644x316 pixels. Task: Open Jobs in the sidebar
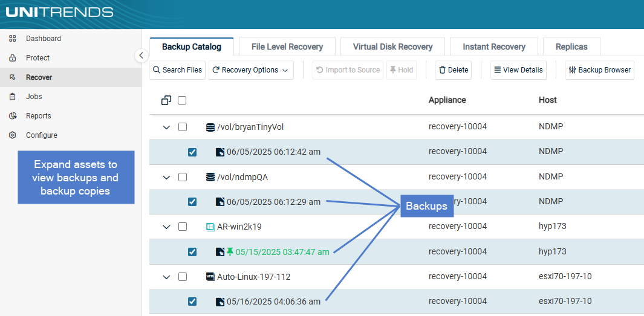[34, 97]
